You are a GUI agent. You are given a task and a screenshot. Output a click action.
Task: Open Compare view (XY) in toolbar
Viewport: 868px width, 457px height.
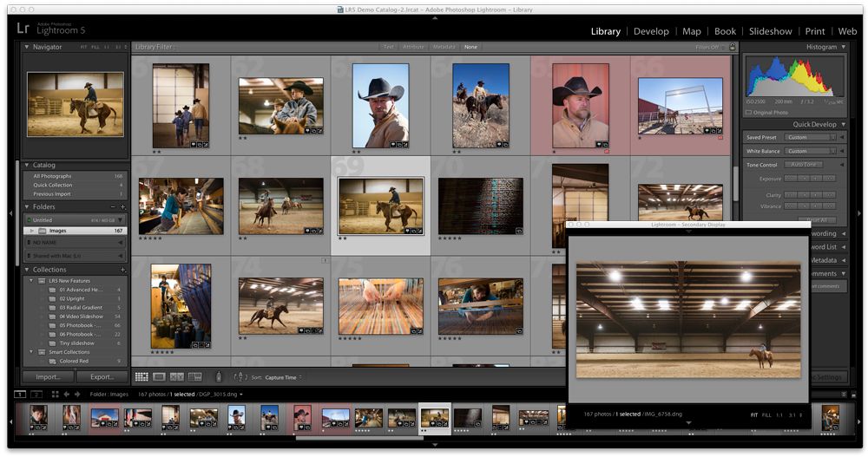(x=177, y=377)
